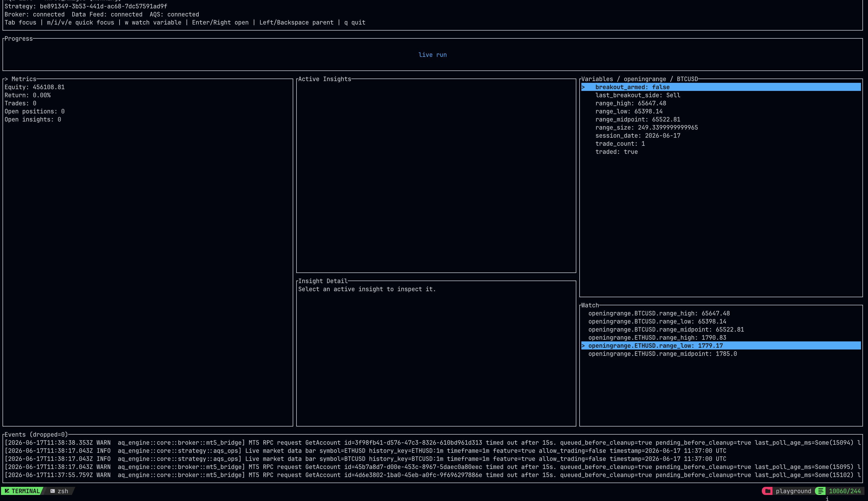Click the Select an active insight message
The image size is (868, 501).
coord(367,289)
